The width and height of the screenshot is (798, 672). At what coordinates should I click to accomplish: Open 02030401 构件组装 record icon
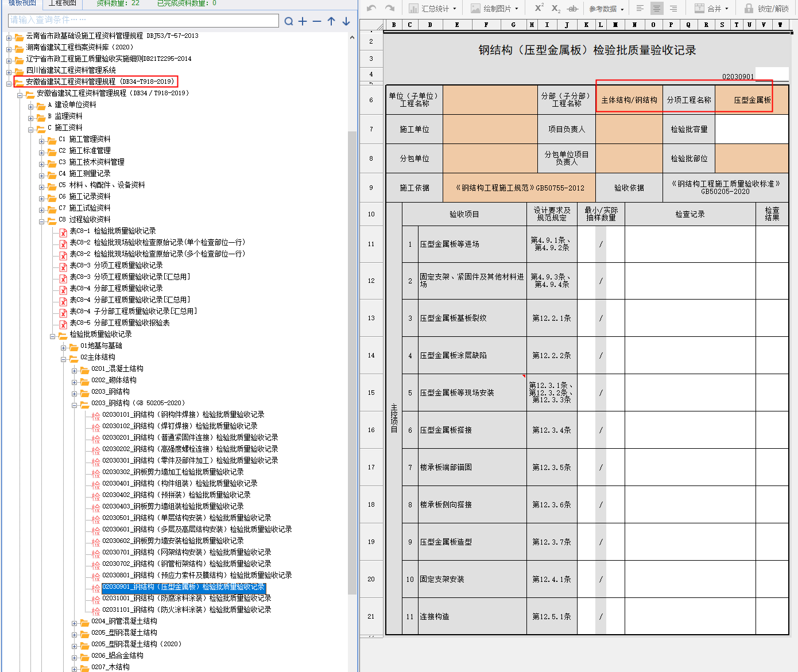(96, 484)
